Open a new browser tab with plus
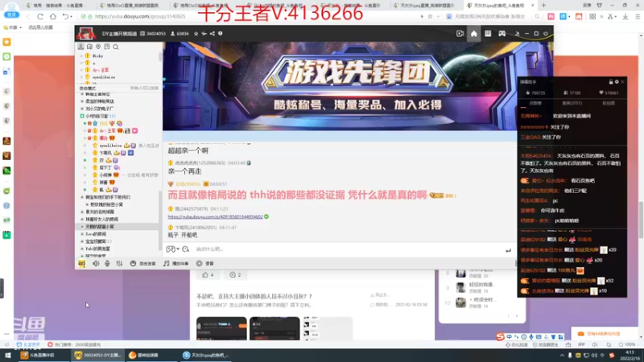The width and height of the screenshot is (644, 362). pos(543,6)
